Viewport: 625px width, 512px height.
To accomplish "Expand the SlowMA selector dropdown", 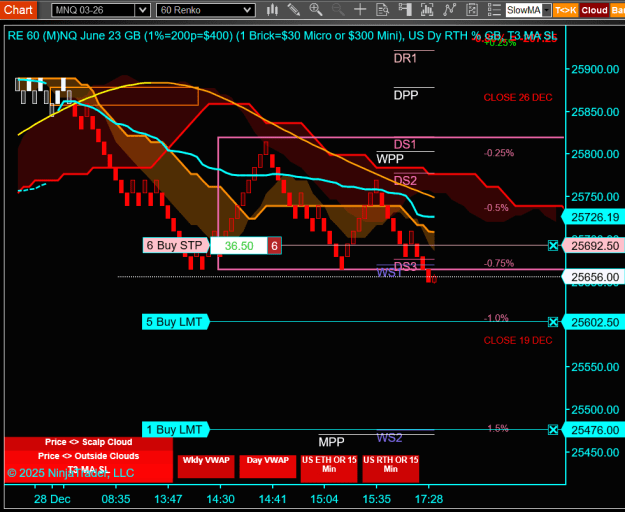I will coord(546,10).
